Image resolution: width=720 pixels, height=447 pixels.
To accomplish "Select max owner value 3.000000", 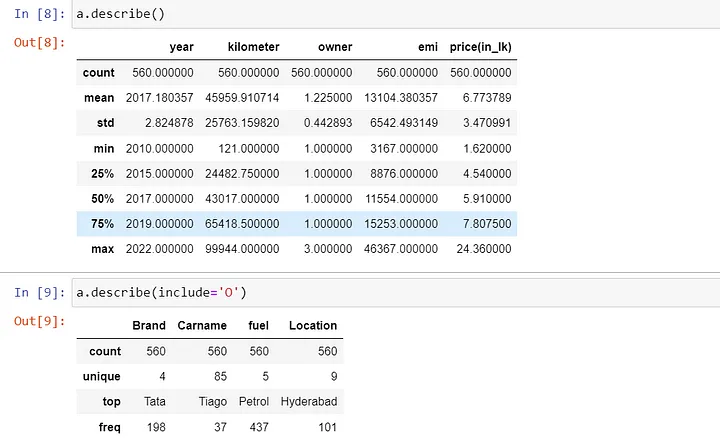I will (x=328, y=249).
